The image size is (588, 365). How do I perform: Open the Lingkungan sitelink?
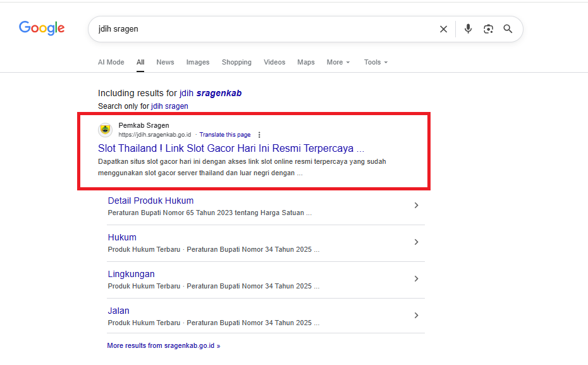132,274
